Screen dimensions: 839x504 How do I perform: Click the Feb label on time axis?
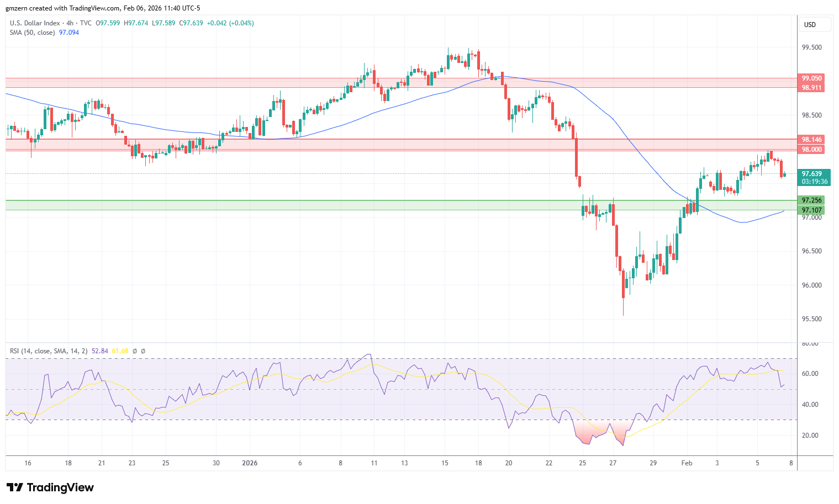click(x=687, y=463)
